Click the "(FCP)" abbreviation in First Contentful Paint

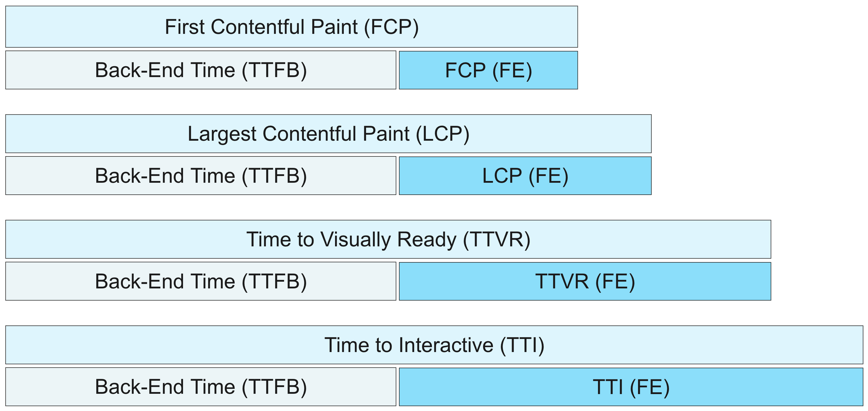coord(391,27)
